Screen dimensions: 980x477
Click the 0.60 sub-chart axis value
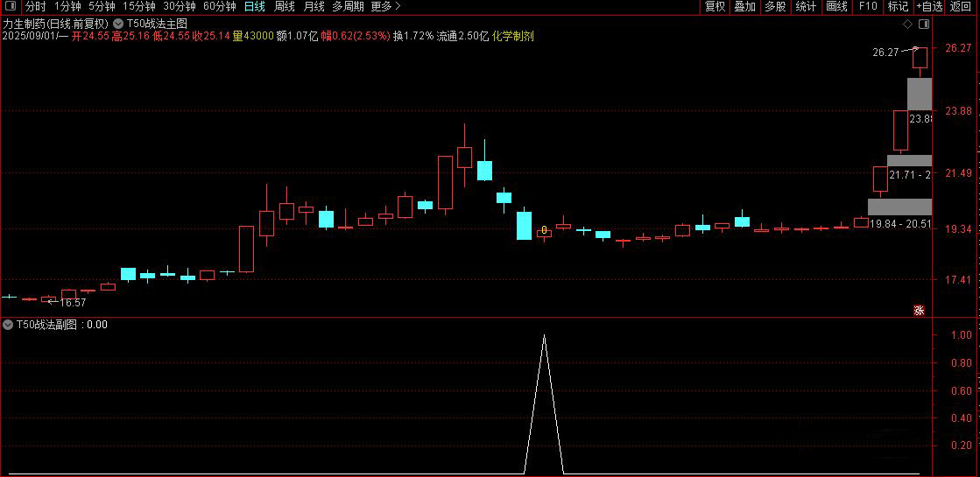tap(961, 391)
